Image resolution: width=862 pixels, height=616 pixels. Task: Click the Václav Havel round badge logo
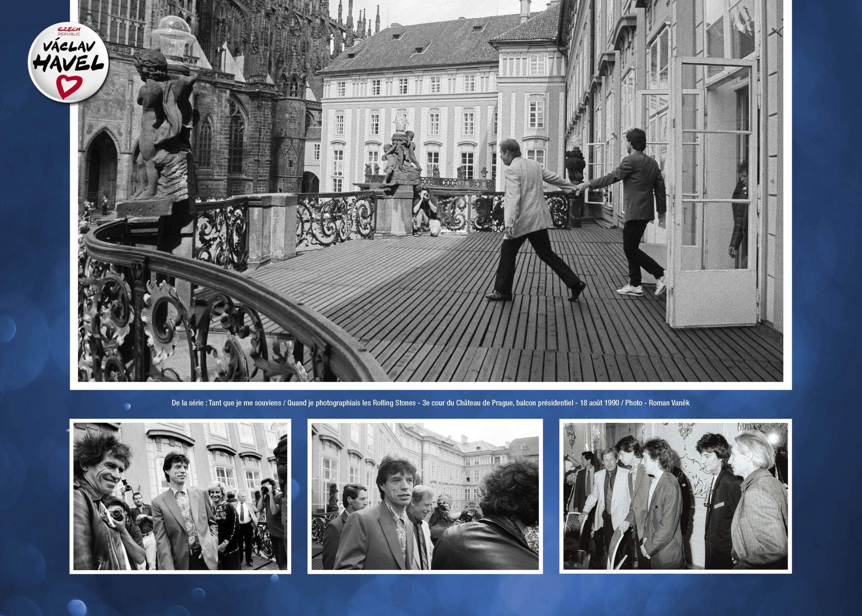[68, 63]
